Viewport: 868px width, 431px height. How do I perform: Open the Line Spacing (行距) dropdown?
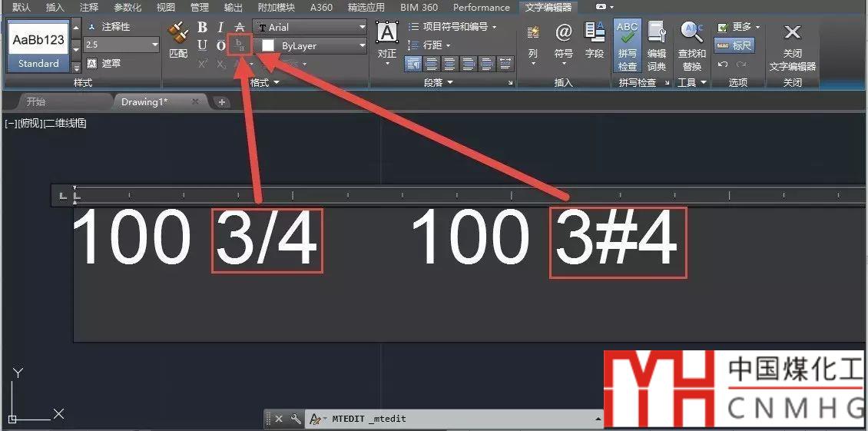429,45
